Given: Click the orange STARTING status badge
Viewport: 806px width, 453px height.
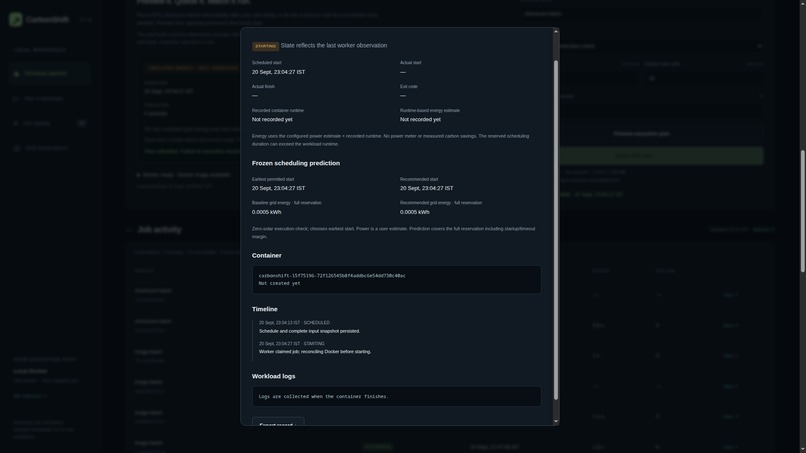Looking at the screenshot, I should (265, 46).
